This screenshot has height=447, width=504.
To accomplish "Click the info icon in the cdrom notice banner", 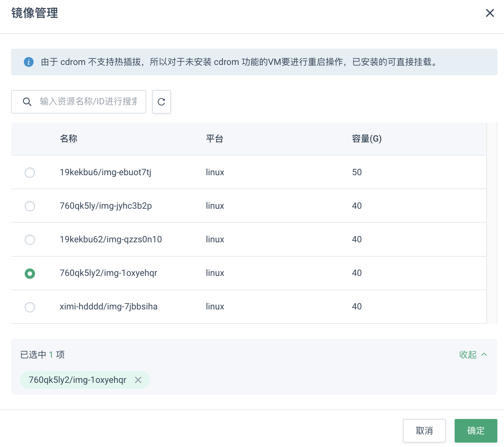I will (x=29, y=62).
